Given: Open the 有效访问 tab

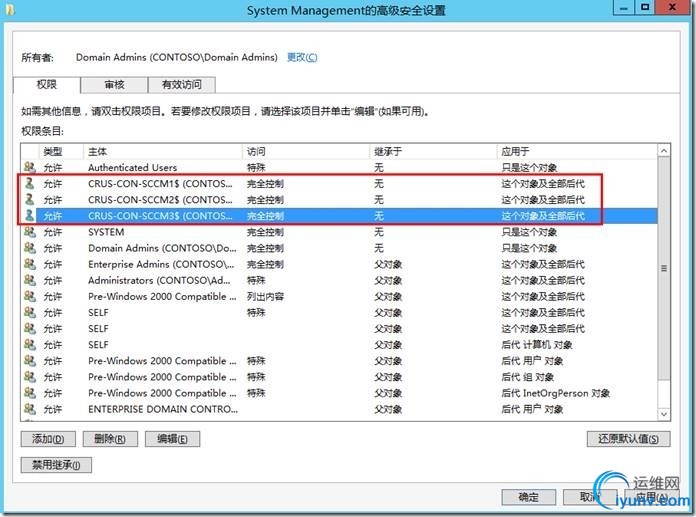Looking at the screenshot, I should point(182,84).
